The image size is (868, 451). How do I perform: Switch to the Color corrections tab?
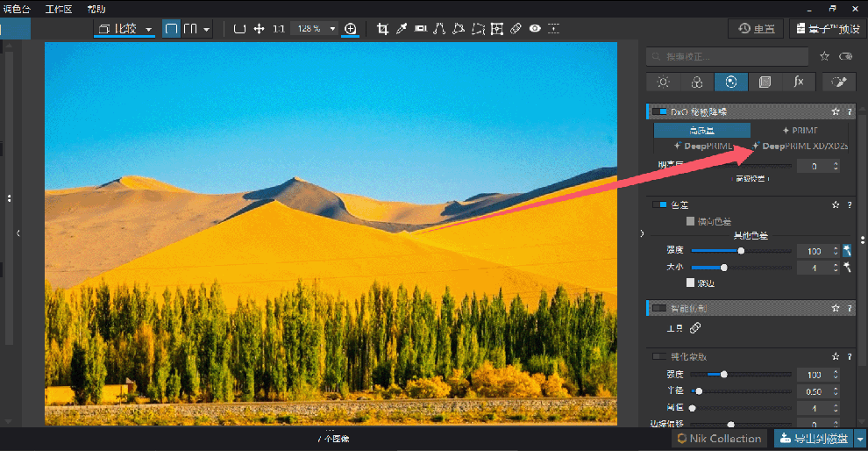[x=697, y=82]
